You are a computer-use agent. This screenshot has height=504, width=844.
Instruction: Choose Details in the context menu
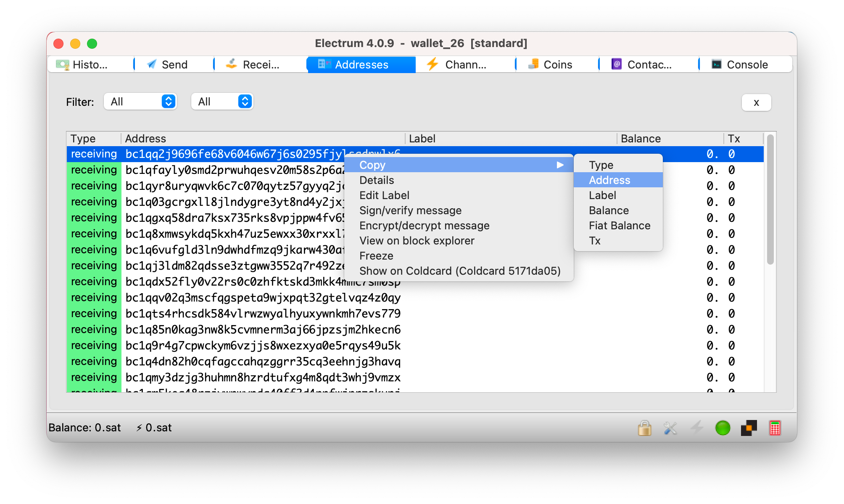459,180
